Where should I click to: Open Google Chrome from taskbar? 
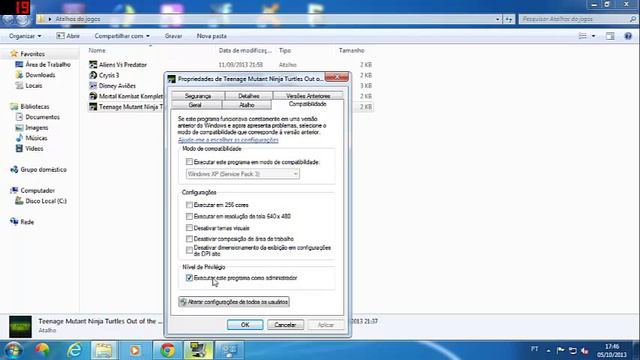click(x=167, y=350)
